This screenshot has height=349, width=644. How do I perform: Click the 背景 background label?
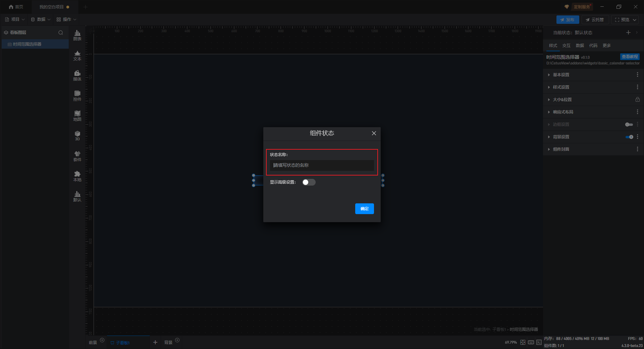click(x=168, y=343)
